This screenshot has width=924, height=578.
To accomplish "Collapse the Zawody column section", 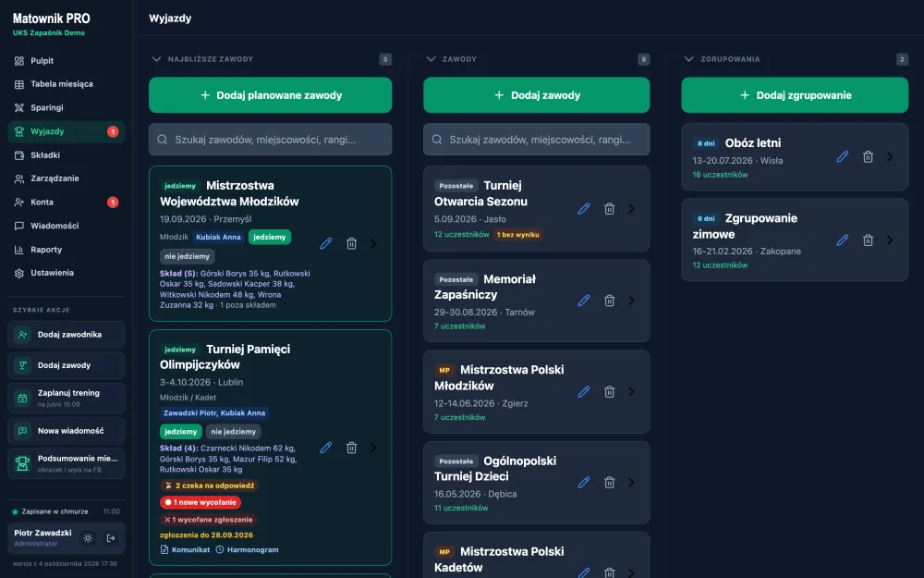I will tap(431, 59).
